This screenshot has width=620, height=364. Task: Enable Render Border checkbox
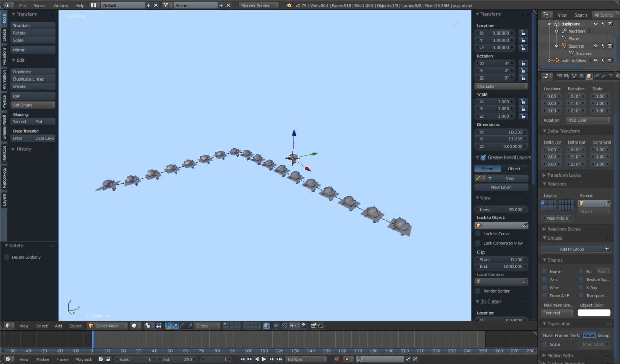[478, 291]
